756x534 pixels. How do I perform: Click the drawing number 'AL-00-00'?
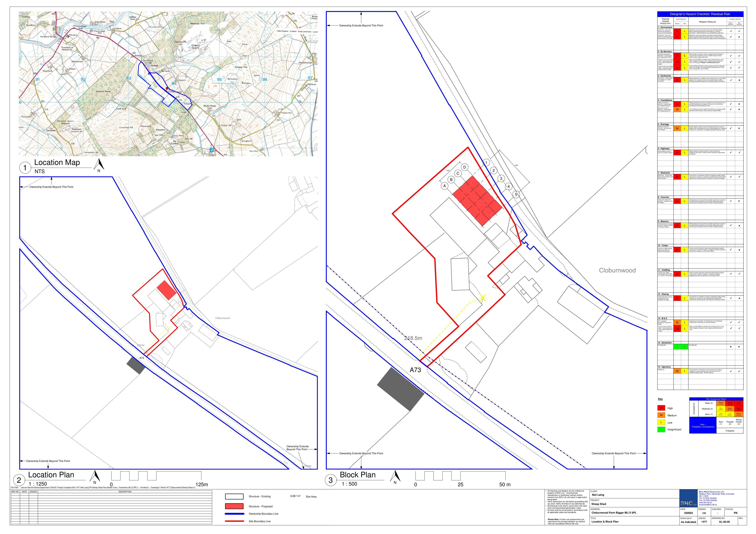tap(724, 522)
